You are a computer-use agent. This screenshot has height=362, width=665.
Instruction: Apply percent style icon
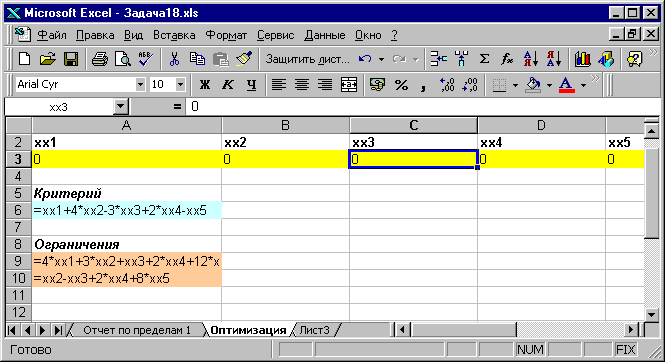(x=401, y=85)
